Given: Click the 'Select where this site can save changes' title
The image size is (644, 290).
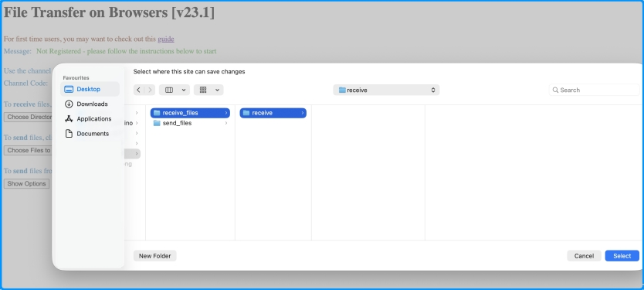Looking at the screenshot, I should point(189,72).
